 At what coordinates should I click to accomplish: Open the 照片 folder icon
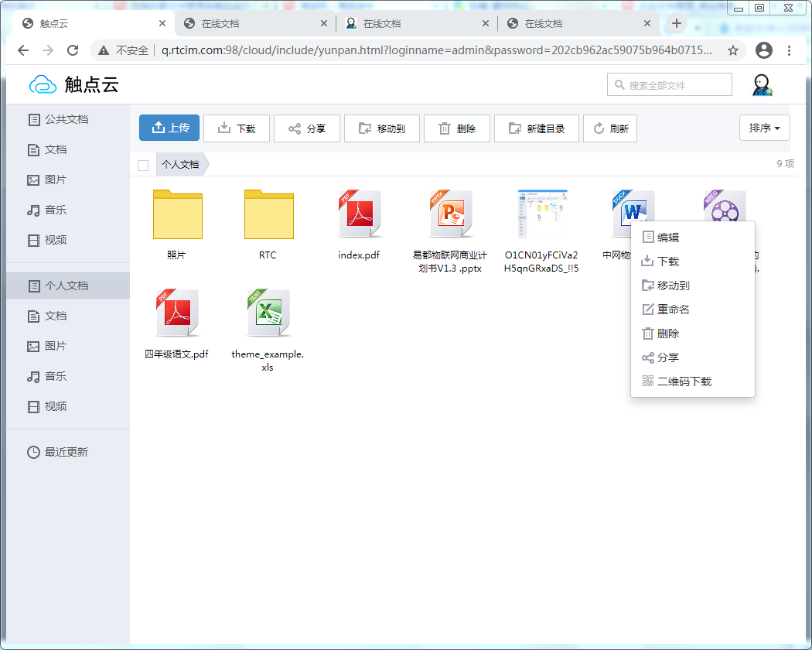click(178, 214)
